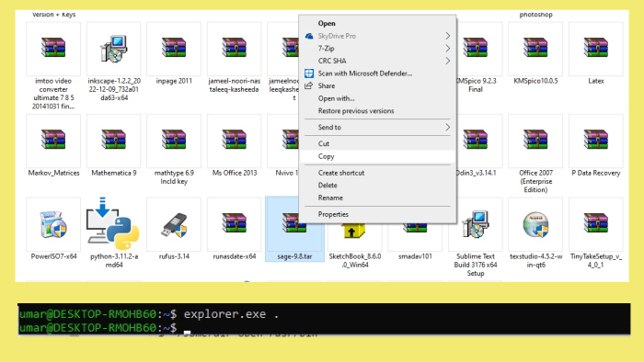The image size is (644, 362).
Task: Expand the SkyDrive Pro submenu arrow
Action: tap(448, 36)
